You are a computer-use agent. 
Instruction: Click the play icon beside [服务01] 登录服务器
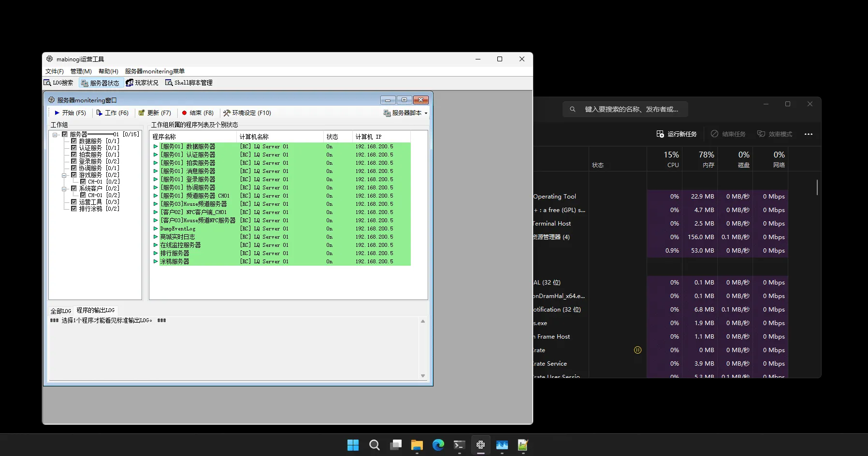(x=156, y=179)
